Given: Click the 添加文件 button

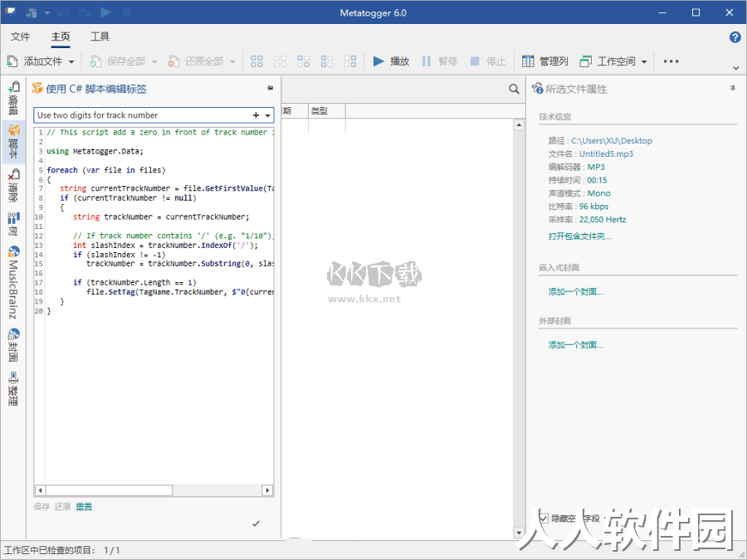Looking at the screenshot, I should (34, 61).
